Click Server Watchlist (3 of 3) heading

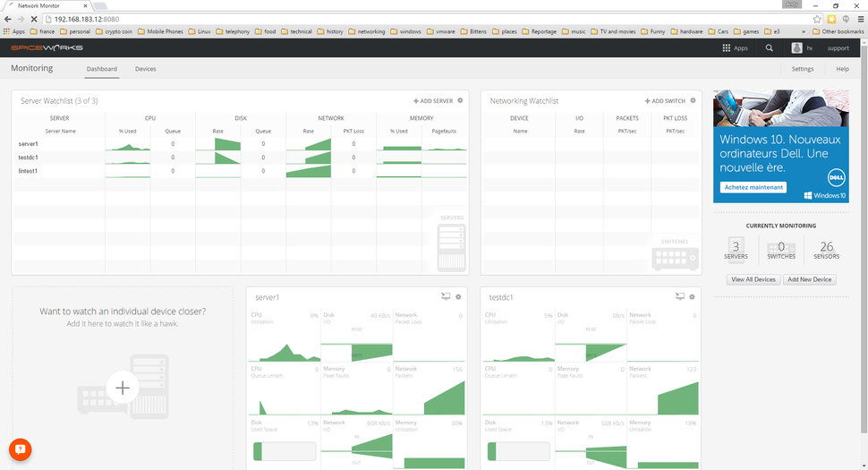tap(59, 101)
